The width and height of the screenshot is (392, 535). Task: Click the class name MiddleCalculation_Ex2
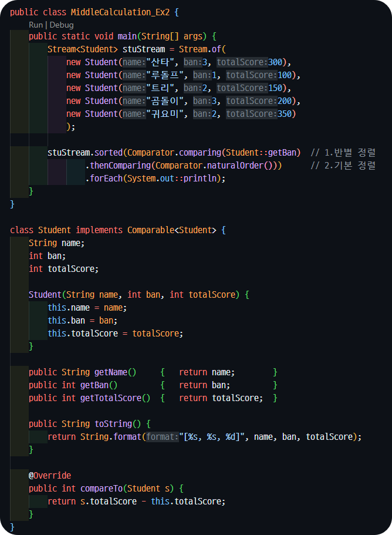(x=120, y=12)
